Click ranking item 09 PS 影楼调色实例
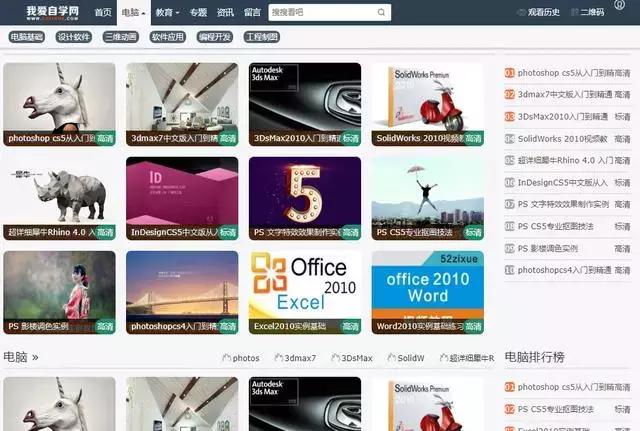Viewport: 640px width, 431px height. tap(567, 248)
